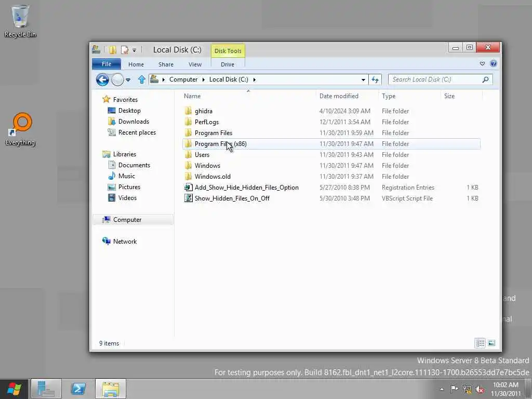Open Explorer Help question mark icon
This screenshot has height=399, width=532.
coord(494,63)
